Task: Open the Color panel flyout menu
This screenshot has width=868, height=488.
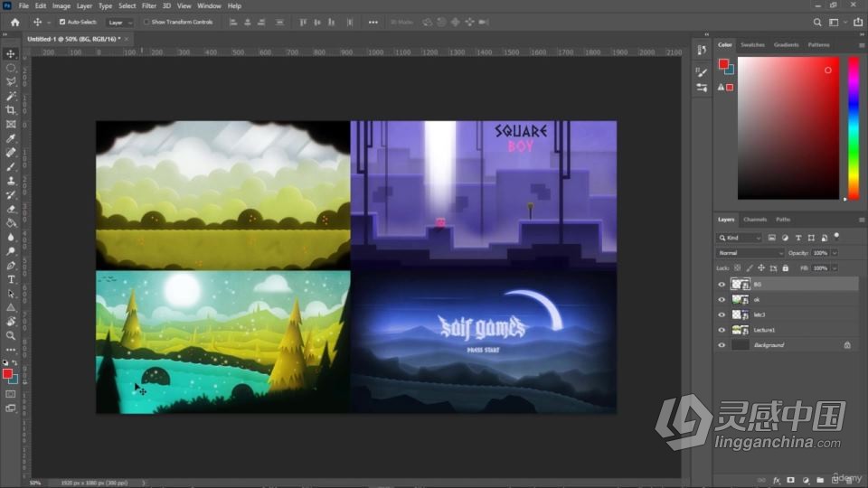Action: (x=862, y=45)
